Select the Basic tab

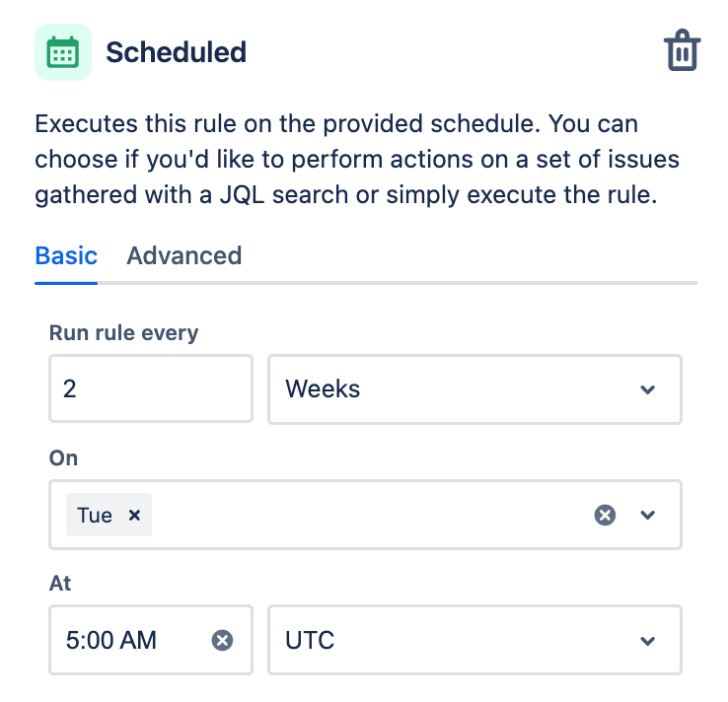(x=66, y=255)
